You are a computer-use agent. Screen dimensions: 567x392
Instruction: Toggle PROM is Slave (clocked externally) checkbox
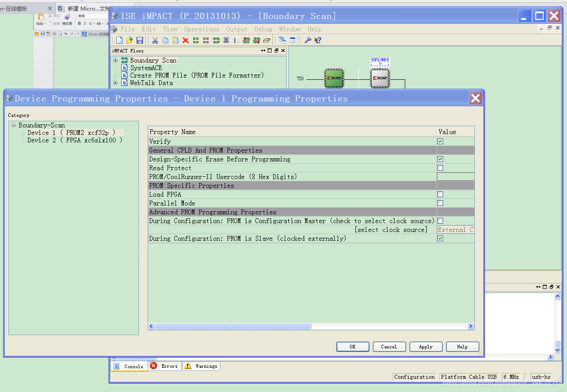[x=440, y=239]
